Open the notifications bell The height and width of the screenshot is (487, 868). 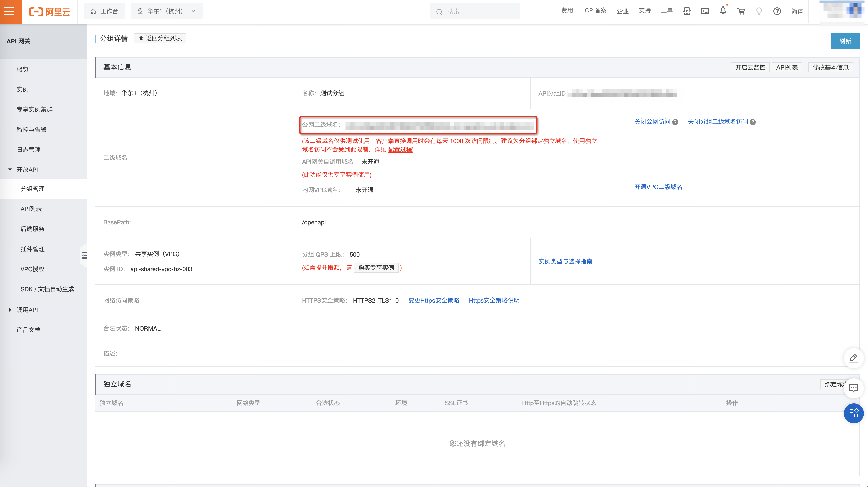tap(723, 11)
